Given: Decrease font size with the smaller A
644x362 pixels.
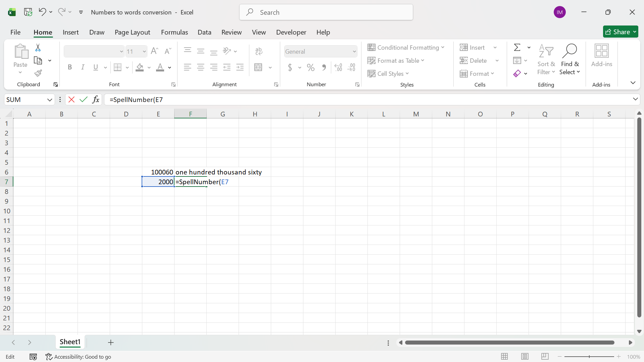Looking at the screenshot, I should point(168,51).
